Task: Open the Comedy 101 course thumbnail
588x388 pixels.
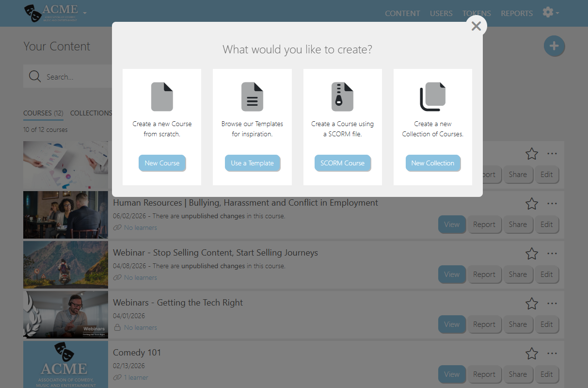Action: click(x=65, y=364)
